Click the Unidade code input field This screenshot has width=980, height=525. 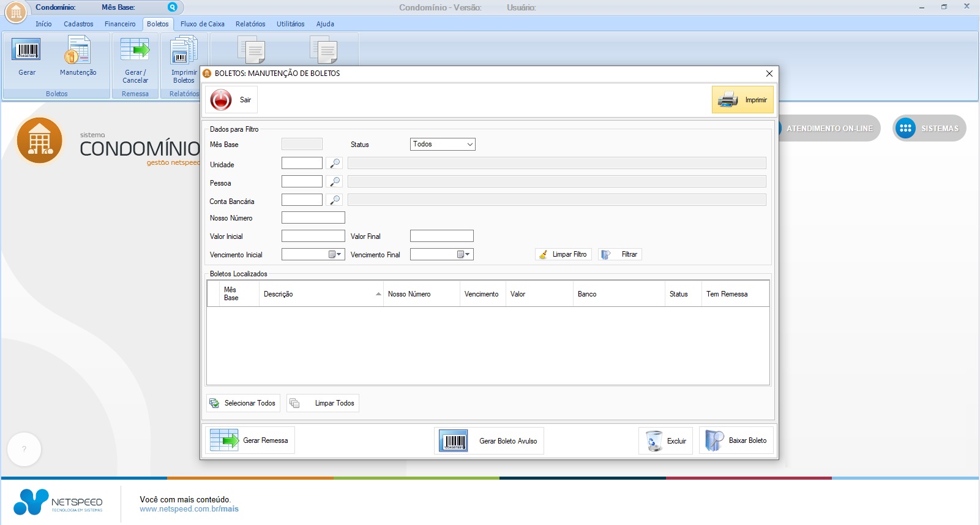click(x=302, y=163)
